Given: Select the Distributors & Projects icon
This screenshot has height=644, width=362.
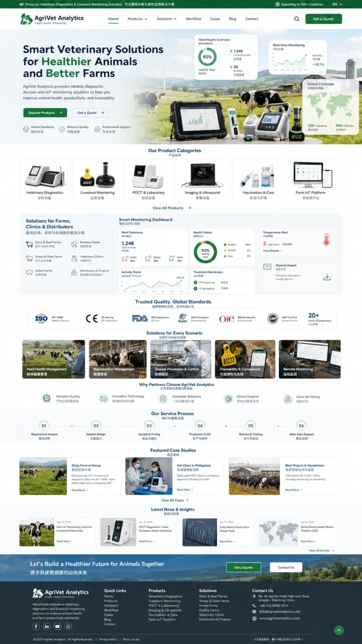Looking at the screenshot, I should (75, 272).
